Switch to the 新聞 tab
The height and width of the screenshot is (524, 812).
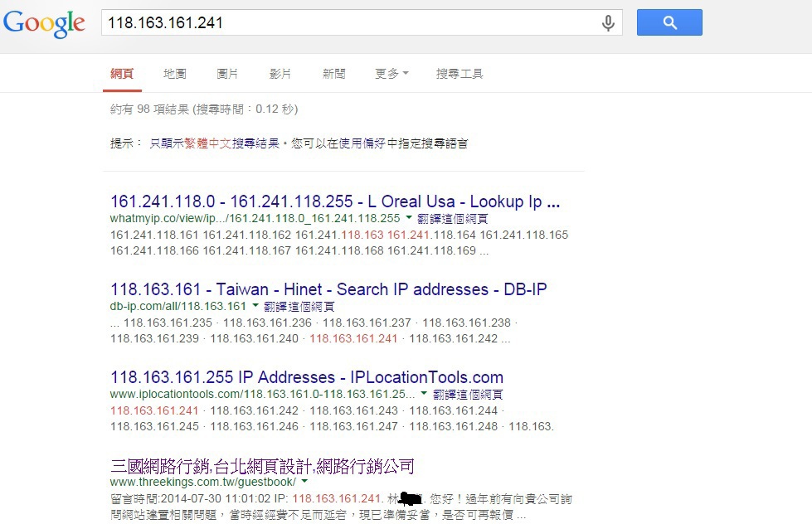[x=333, y=74]
